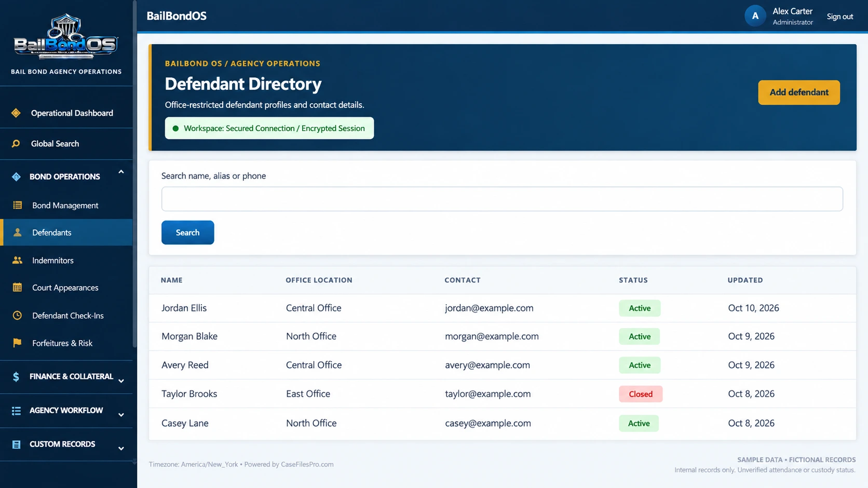Image resolution: width=868 pixels, height=488 pixels.
Task: Click Workspace Secured Connection status badge
Action: 269,128
